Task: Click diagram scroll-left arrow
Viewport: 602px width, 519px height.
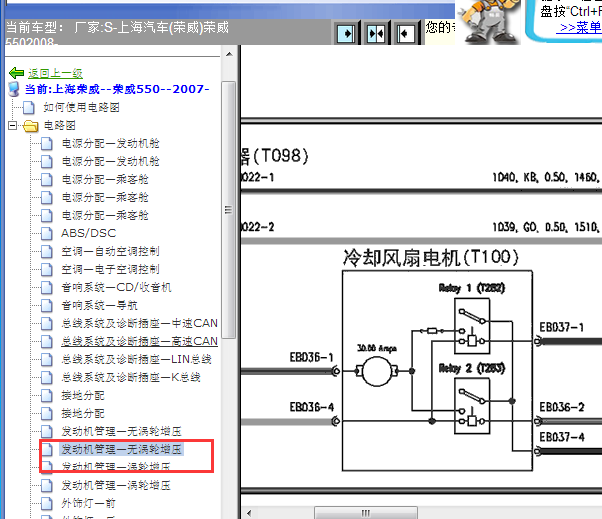Action: click(249, 513)
